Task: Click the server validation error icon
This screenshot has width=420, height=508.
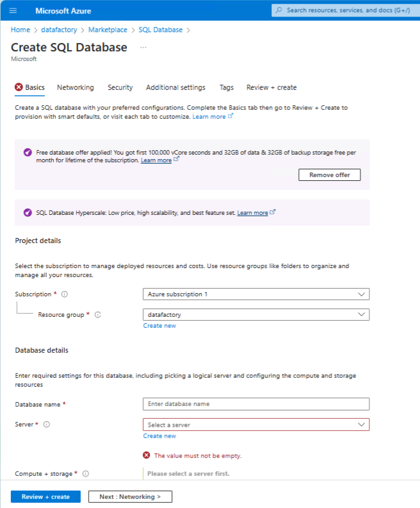Action: coord(146,455)
